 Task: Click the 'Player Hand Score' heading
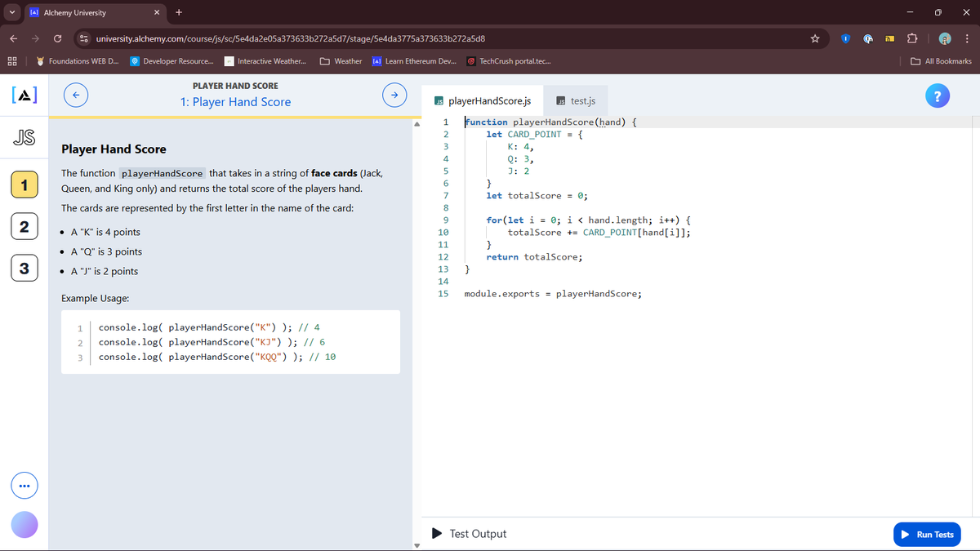pyautogui.click(x=114, y=149)
